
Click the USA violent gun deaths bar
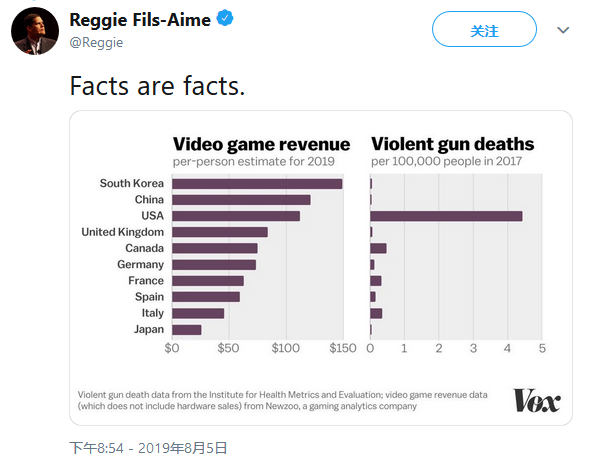coord(446,216)
